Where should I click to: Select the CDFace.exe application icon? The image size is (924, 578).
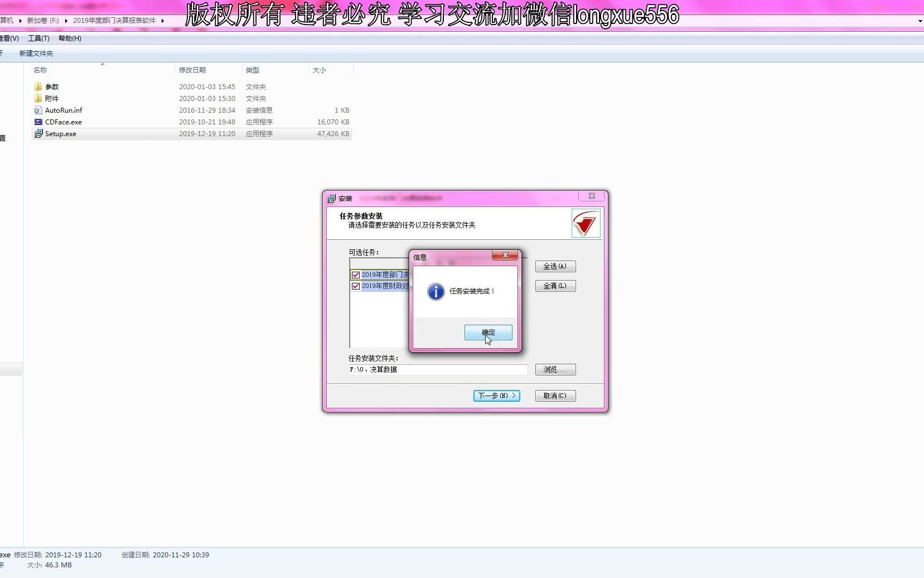tap(38, 122)
